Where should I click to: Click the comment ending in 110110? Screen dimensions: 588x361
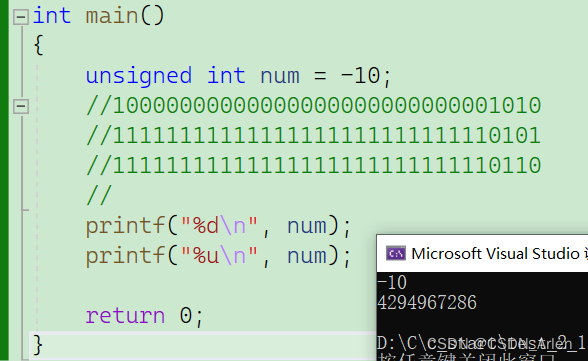tap(314, 166)
